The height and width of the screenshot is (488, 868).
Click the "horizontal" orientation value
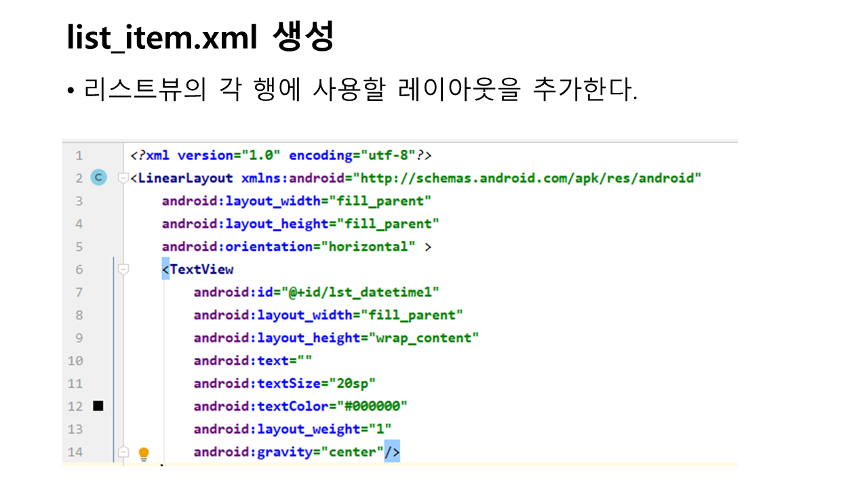tap(368, 246)
